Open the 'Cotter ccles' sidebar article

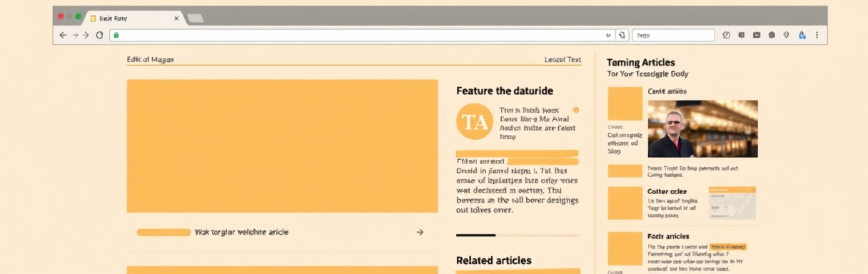[667, 192]
